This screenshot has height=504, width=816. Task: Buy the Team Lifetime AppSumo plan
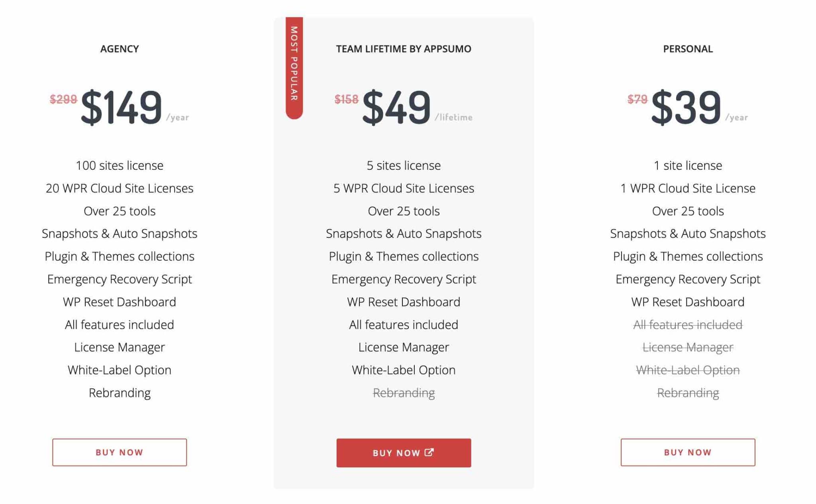(x=404, y=453)
